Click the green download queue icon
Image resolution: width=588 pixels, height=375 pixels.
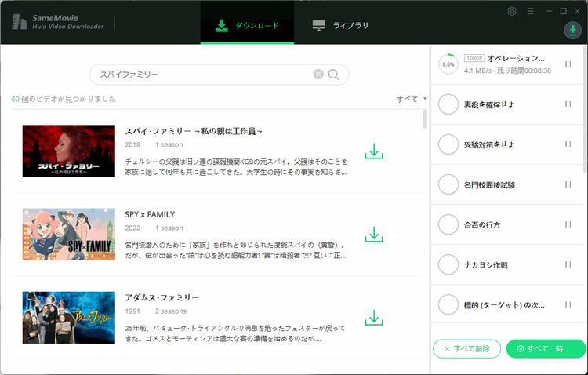pyautogui.click(x=572, y=30)
